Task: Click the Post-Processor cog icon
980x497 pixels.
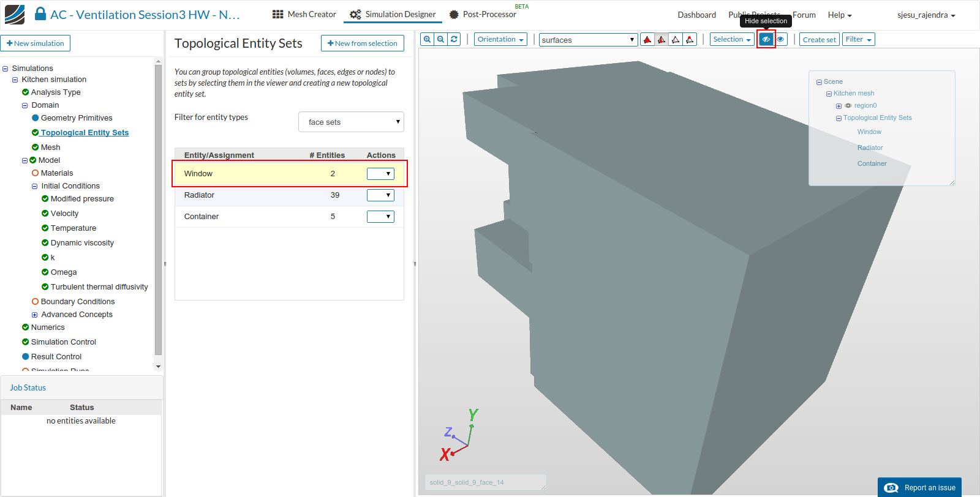Action: pos(454,14)
